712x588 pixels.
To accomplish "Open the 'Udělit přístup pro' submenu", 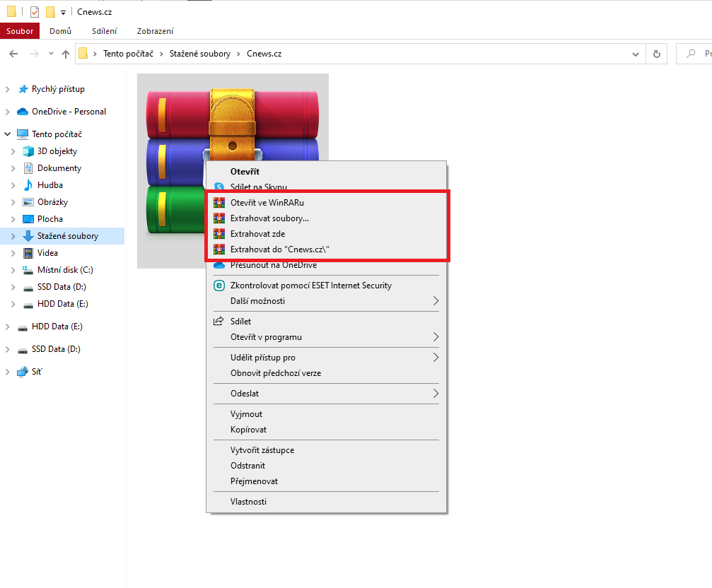I will pyautogui.click(x=326, y=358).
